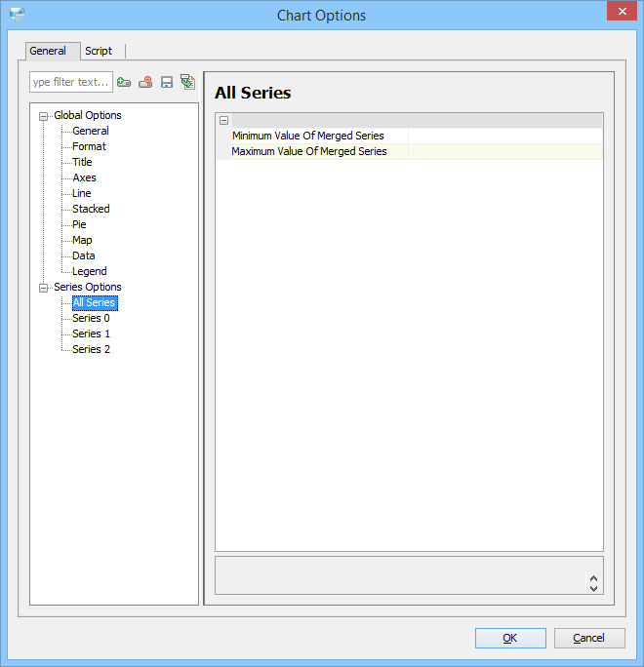Viewport: 644px width, 667px height.
Task: Switch to the Script tab
Action: pos(99,51)
